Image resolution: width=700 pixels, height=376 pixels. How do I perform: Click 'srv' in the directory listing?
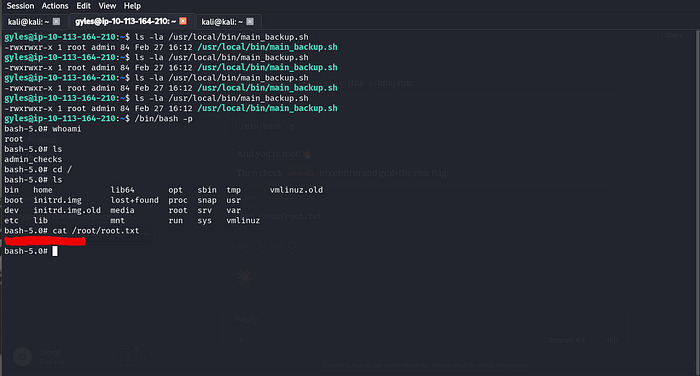pyautogui.click(x=204, y=210)
